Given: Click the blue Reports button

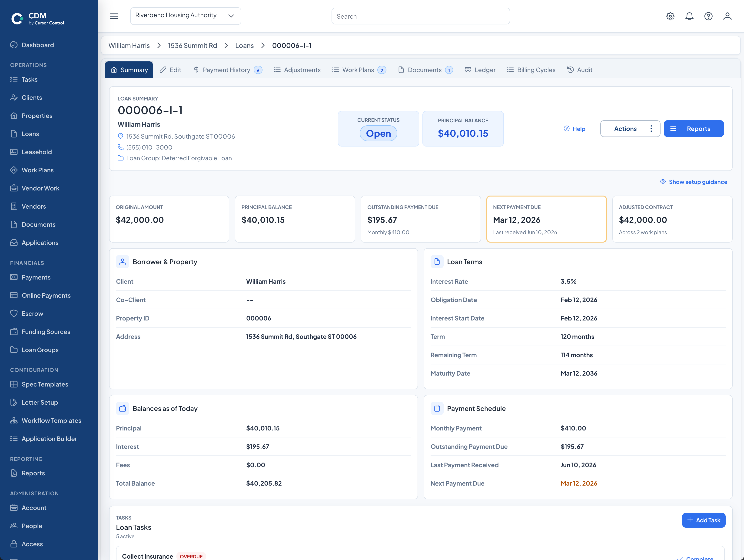Looking at the screenshot, I should pyautogui.click(x=694, y=128).
